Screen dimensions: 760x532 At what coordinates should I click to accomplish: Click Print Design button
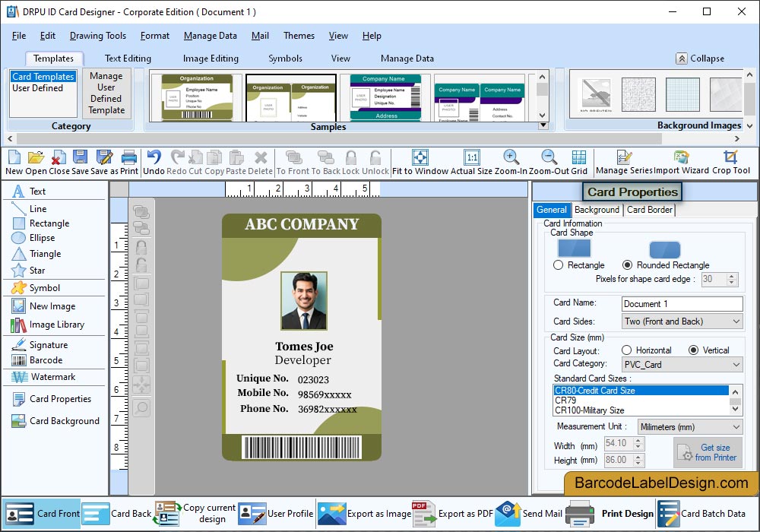(x=610, y=514)
